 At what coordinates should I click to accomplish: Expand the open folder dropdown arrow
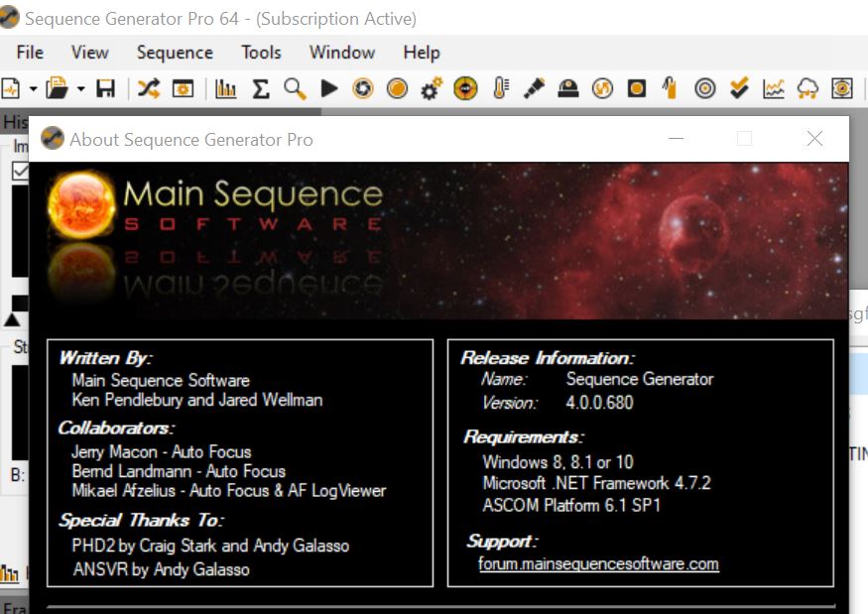click(x=80, y=88)
